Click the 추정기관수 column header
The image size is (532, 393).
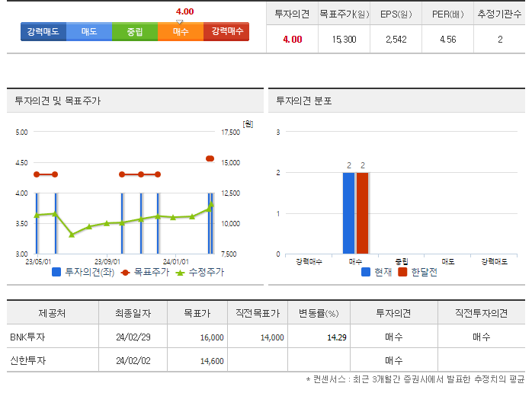pos(499,14)
